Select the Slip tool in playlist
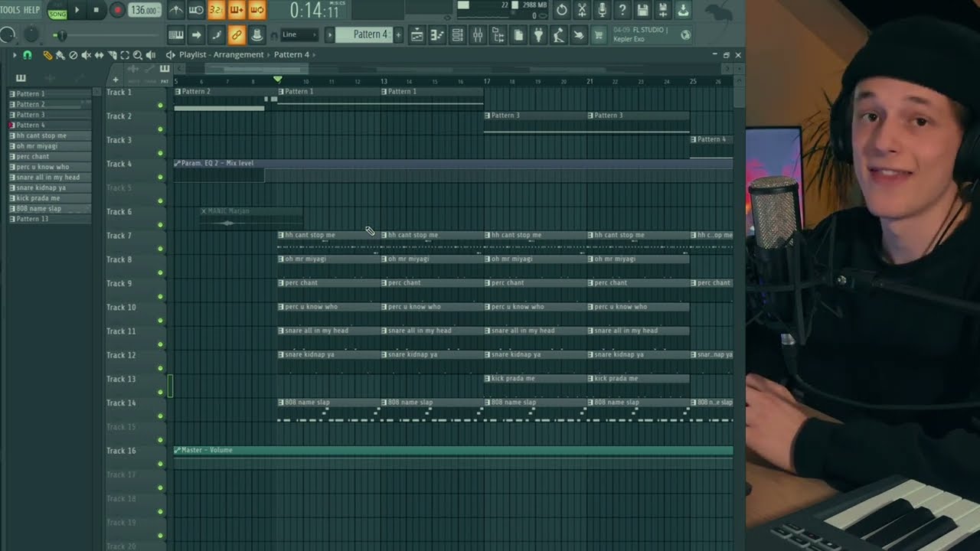The height and width of the screenshot is (551, 980). coord(99,55)
